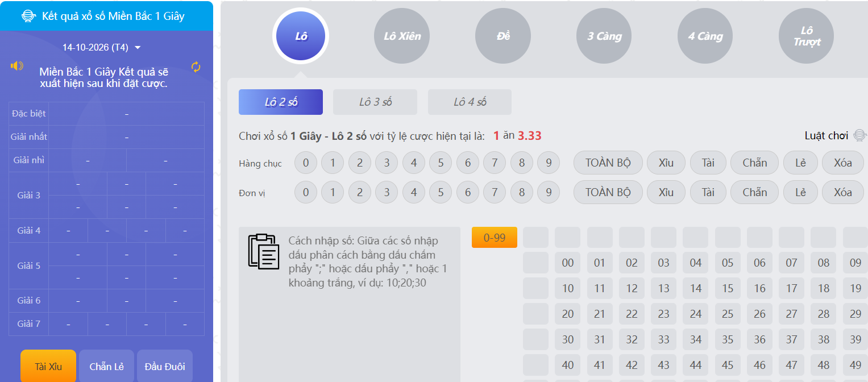Select the Lô Xiên game type
The image size is (868, 382).
tap(402, 36)
